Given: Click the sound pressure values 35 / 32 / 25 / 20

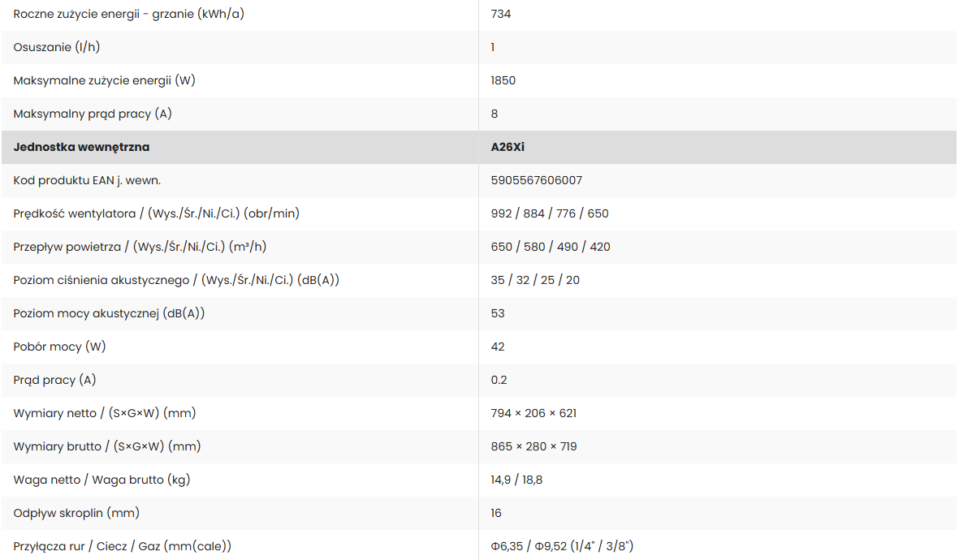Looking at the screenshot, I should (x=534, y=280).
